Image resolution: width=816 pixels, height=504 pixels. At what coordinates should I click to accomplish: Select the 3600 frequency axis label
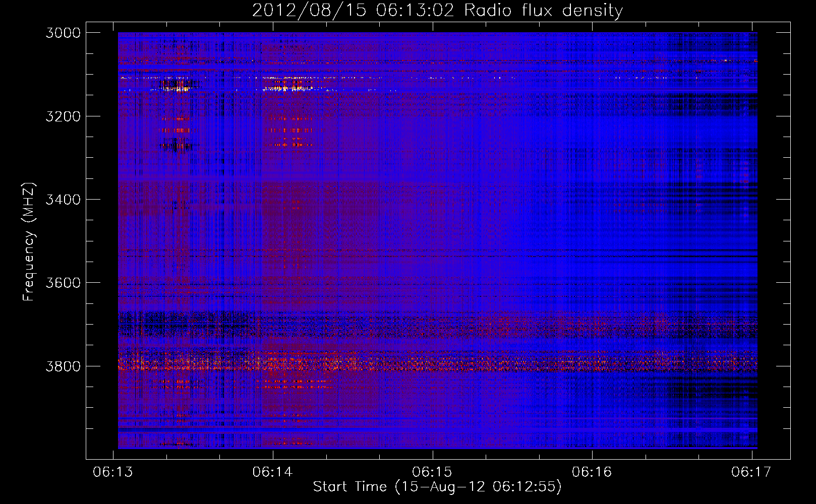click(x=63, y=283)
